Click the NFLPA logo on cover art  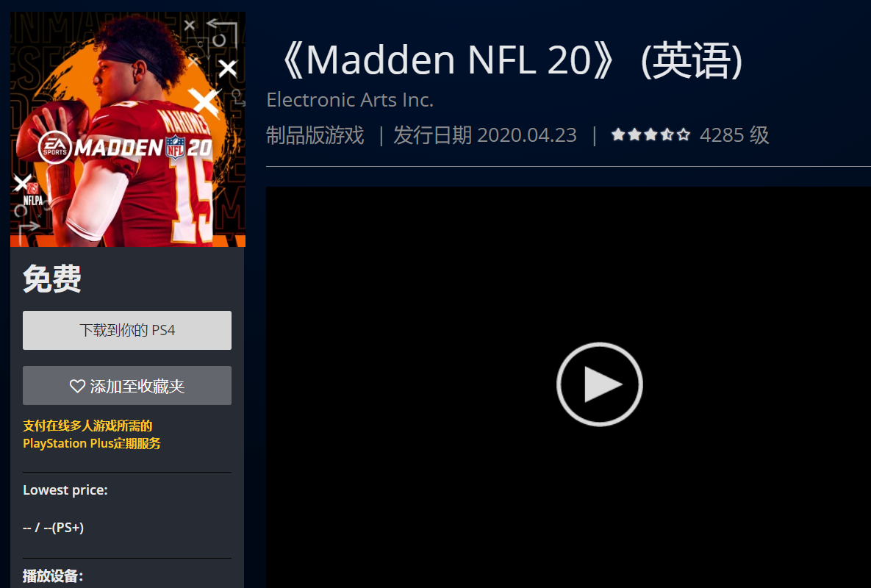(33, 196)
